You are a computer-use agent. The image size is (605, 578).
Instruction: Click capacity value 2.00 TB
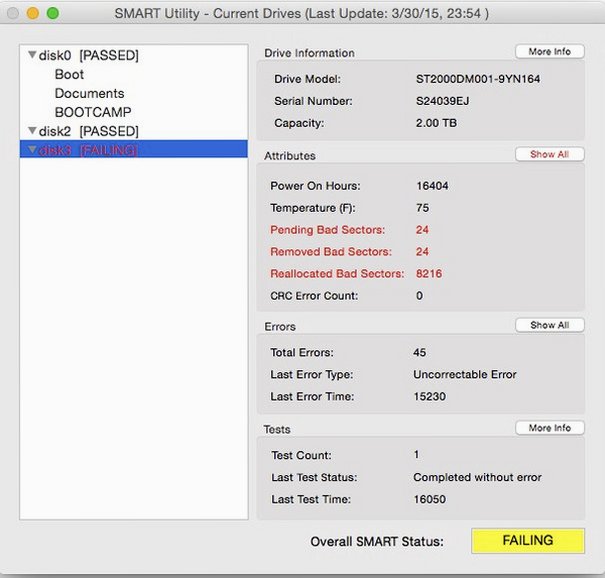(x=436, y=123)
